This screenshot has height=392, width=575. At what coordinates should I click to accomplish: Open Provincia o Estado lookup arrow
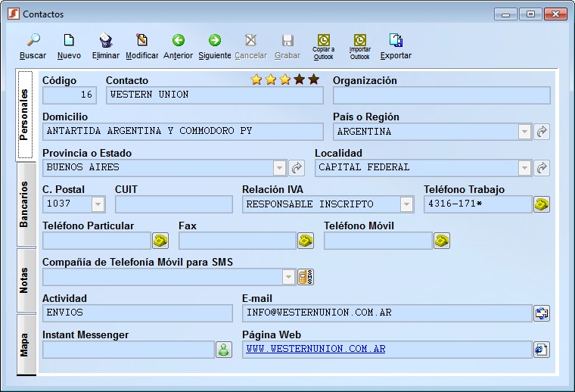[297, 168]
